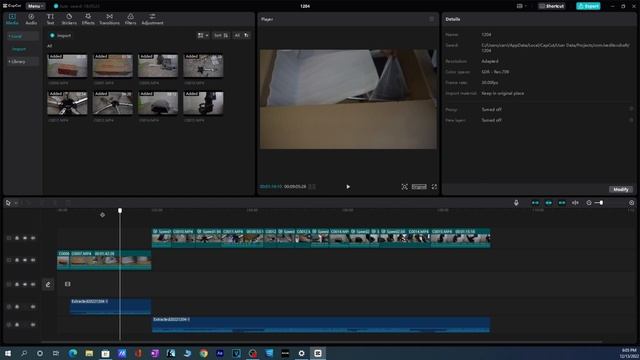This screenshot has width=640, height=360.
Task: Click the info icon beside Proxy
Action: click(631, 109)
